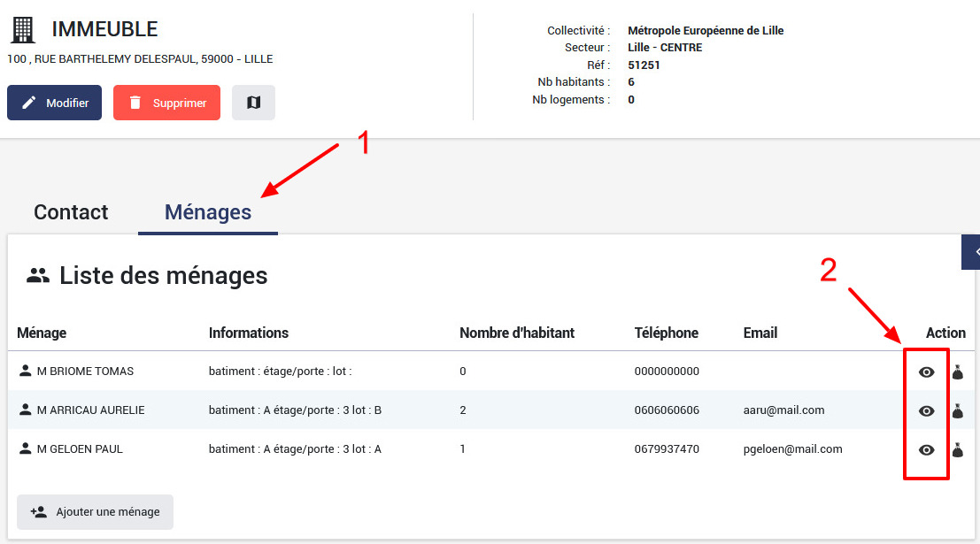The height and width of the screenshot is (544, 980).
Task: Open the map view button
Action: click(x=253, y=103)
